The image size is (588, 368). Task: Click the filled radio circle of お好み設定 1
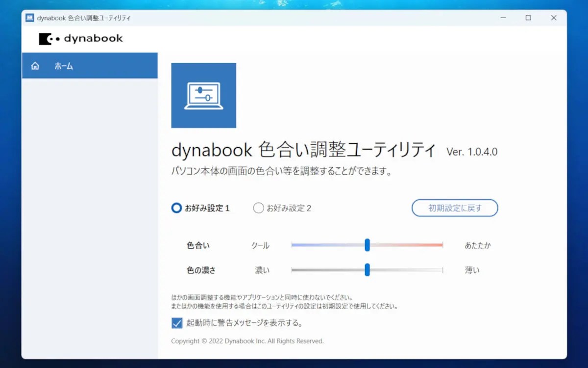tap(176, 208)
